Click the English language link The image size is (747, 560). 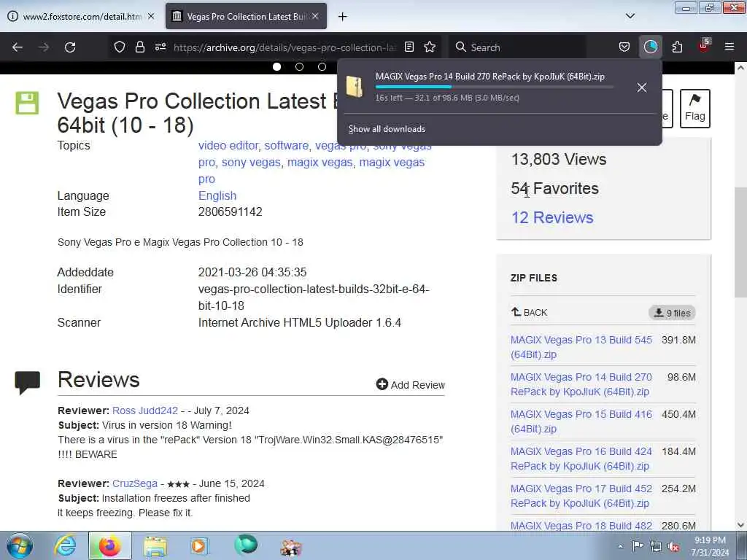217,195
